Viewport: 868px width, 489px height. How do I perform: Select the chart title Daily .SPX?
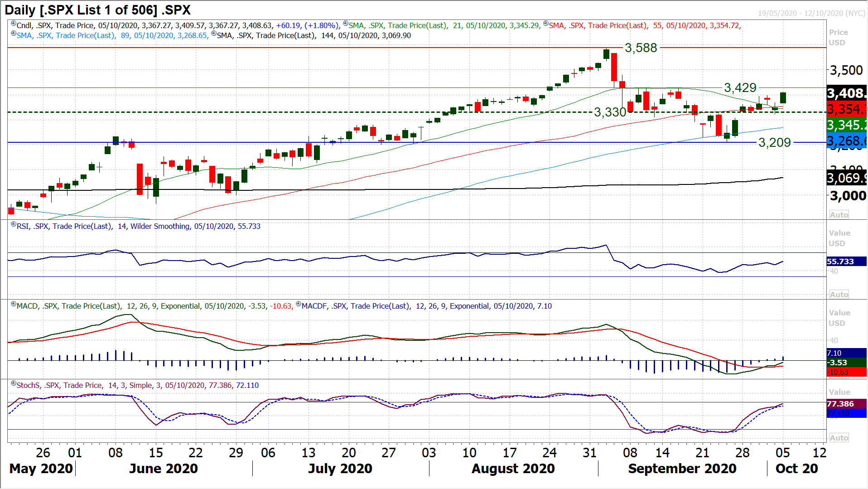[x=97, y=10]
